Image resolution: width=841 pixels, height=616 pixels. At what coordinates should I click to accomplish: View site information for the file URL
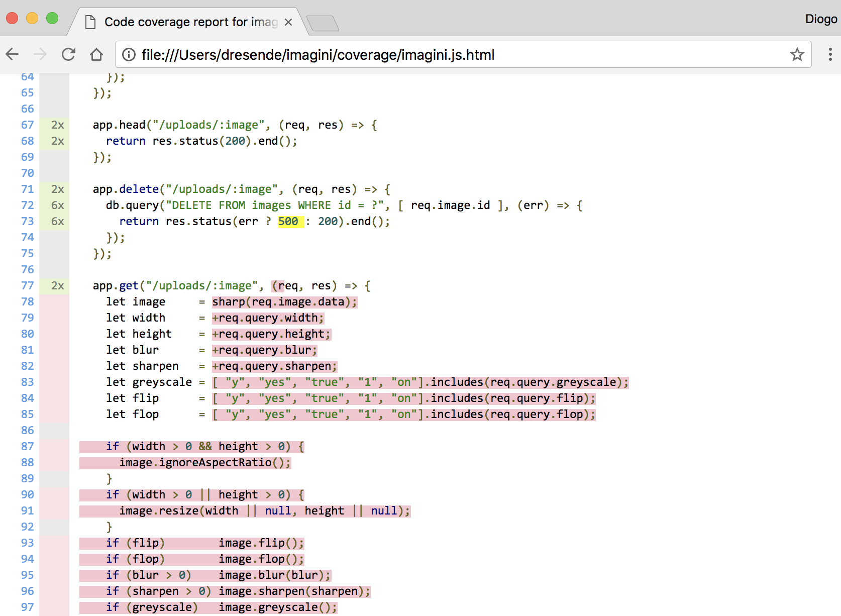[129, 54]
